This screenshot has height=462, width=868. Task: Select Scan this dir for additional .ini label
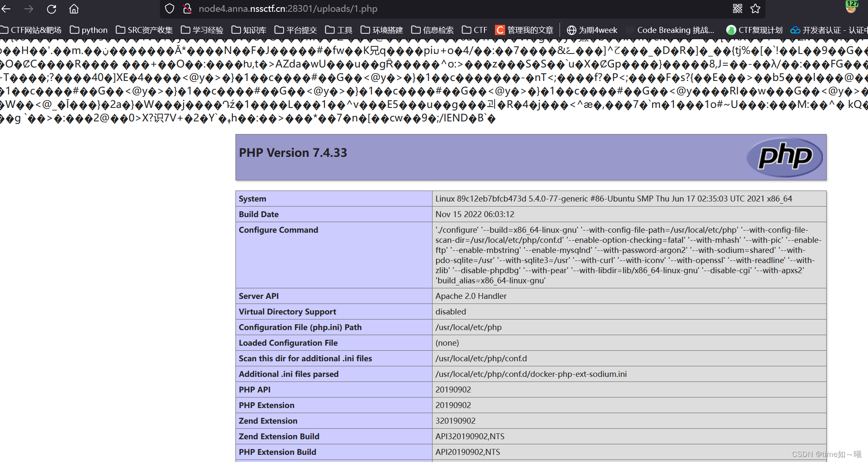[x=305, y=358]
